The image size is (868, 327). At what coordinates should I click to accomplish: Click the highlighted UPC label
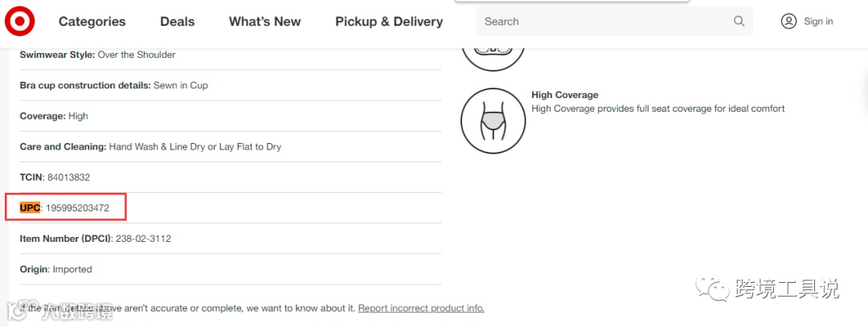pos(30,208)
